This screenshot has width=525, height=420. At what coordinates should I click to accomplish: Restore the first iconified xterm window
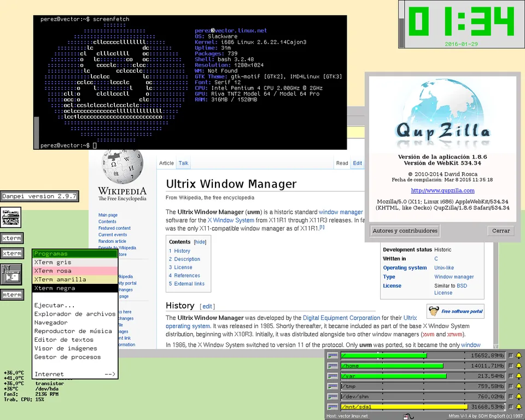(11, 238)
